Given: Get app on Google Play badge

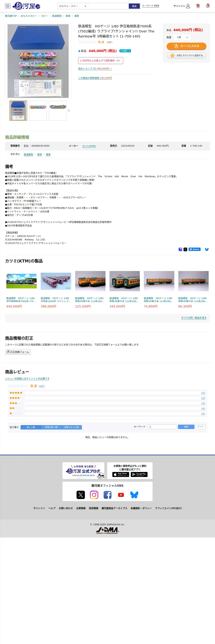Looking at the screenshot, I should point(139,474).
